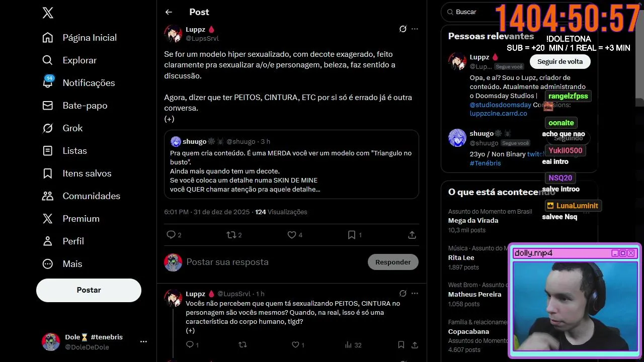Open Itens salvos in sidebar

tap(87, 173)
